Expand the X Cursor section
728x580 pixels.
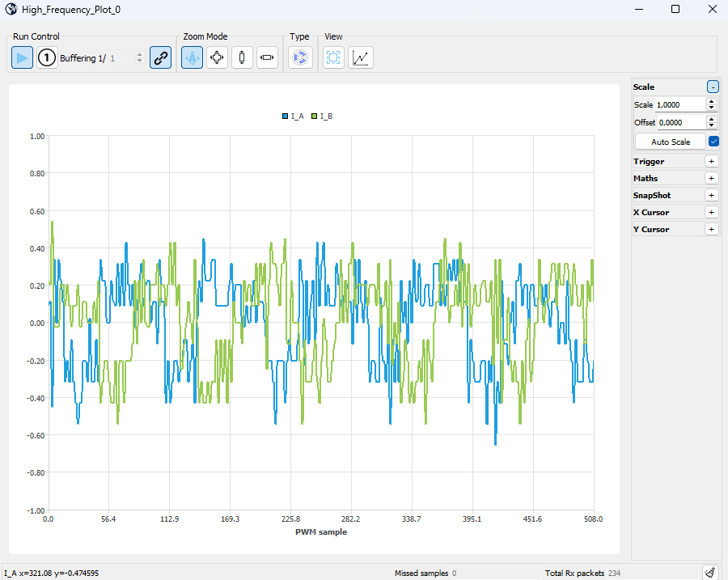pos(712,213)
